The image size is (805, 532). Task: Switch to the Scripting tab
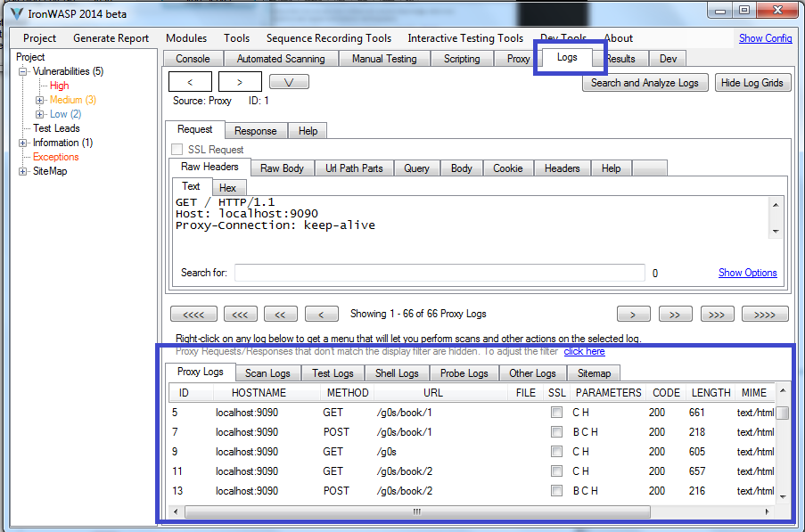462,59
